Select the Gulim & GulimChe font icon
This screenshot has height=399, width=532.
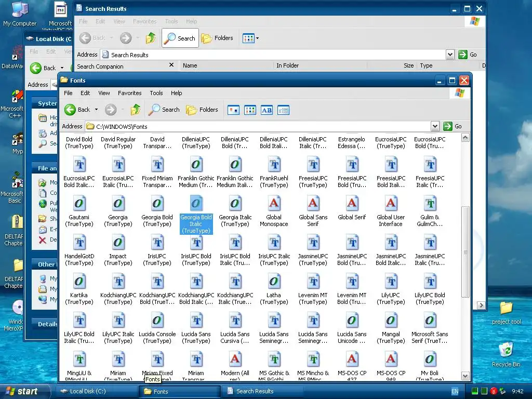[x=430, y=204]
